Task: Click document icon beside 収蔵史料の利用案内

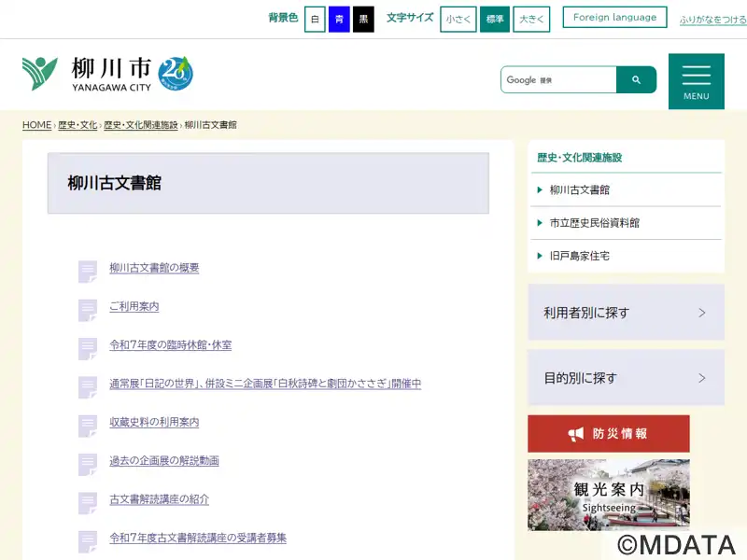Action: tap(88, 426)
